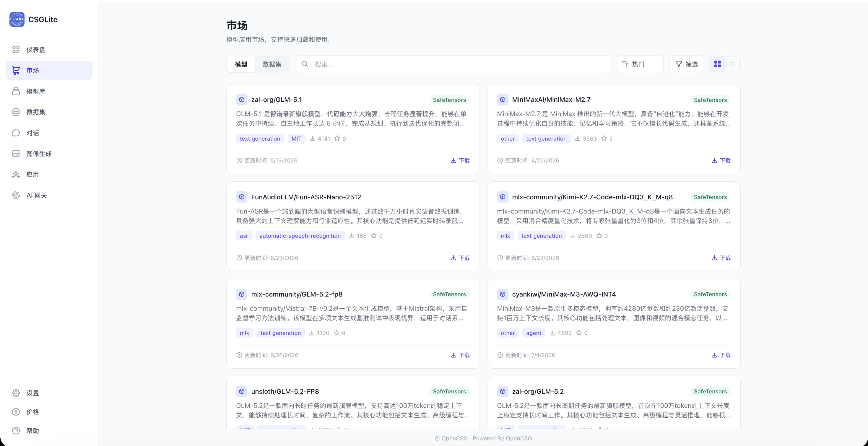Open 模型库 model library in sidebar
868x446 pixels.
[49, 91]
